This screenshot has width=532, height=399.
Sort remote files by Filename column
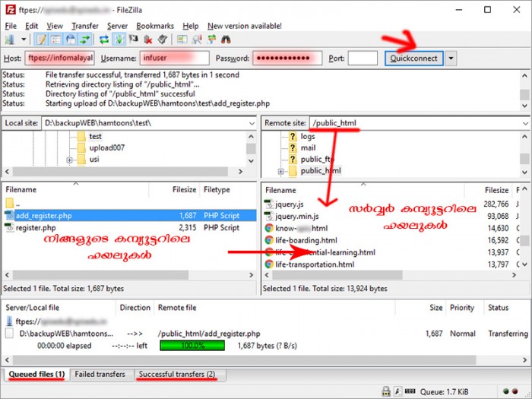coord(280,190)
